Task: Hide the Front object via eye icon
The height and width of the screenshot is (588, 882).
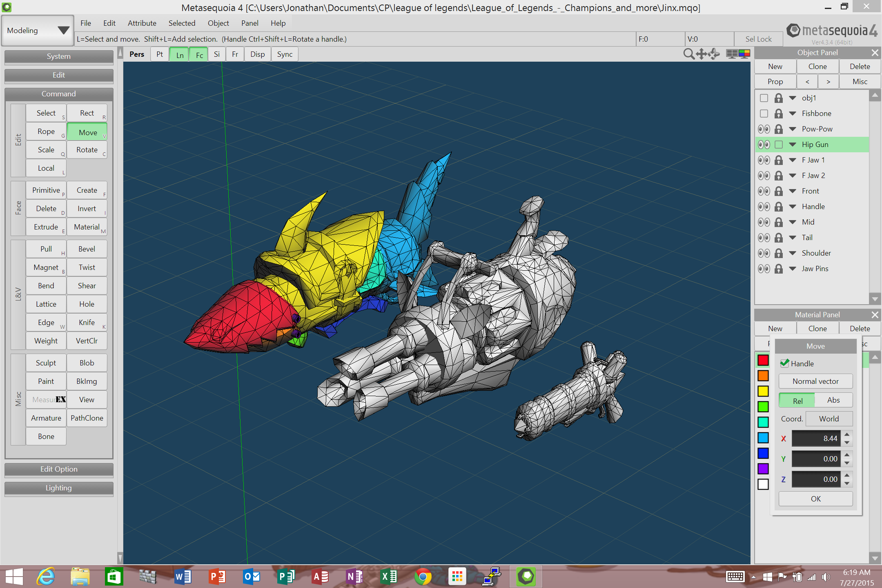Action: tap(764, 191)
